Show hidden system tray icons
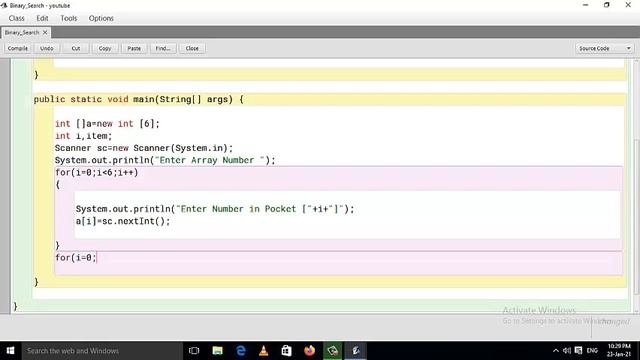Image resolution: width=640 pixels, height=360 pixels. 556,351
